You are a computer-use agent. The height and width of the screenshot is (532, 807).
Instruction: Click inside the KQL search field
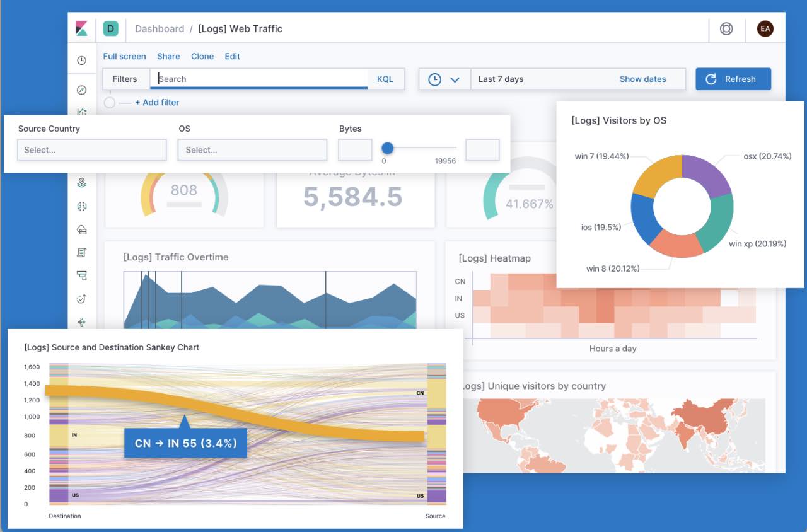(258, 79)
